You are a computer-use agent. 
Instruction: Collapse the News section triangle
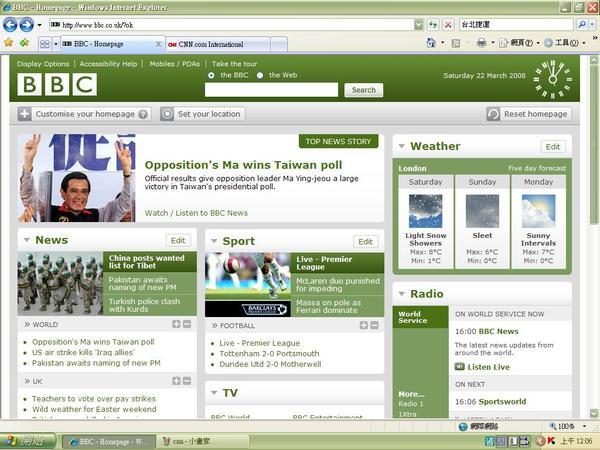(x=26, y=240)
